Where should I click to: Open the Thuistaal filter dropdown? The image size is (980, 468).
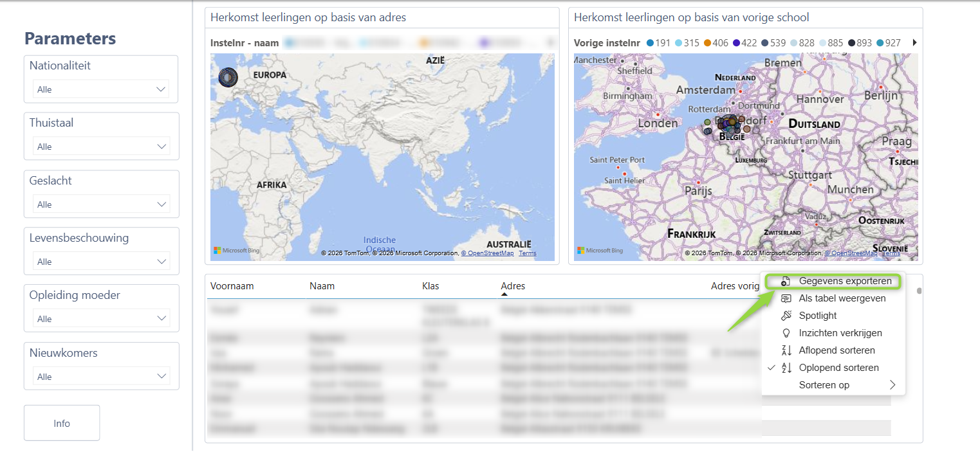[x=101, y=147]
